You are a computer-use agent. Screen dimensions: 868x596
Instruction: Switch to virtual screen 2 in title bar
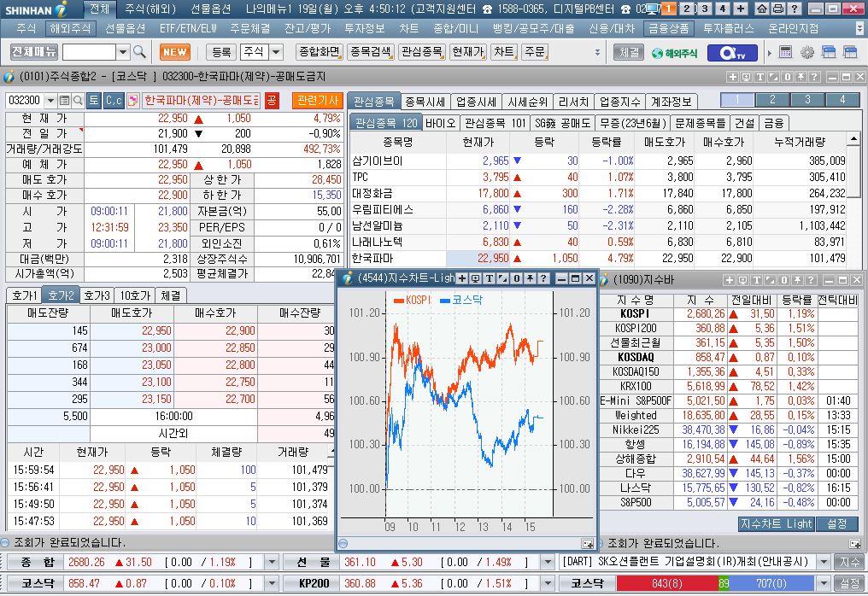tap(687, 9)
